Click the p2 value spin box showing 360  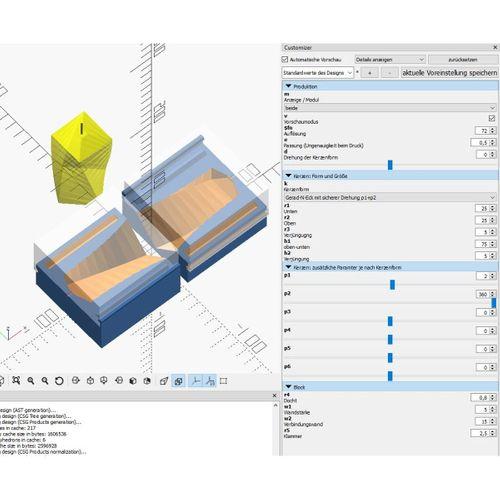tap(486, 294)
